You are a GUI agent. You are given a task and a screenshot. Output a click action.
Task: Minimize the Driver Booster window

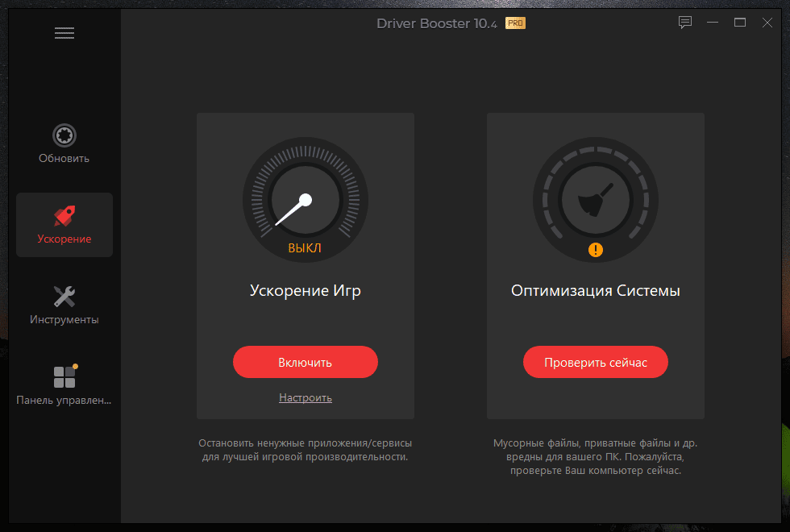coord(713,23)
